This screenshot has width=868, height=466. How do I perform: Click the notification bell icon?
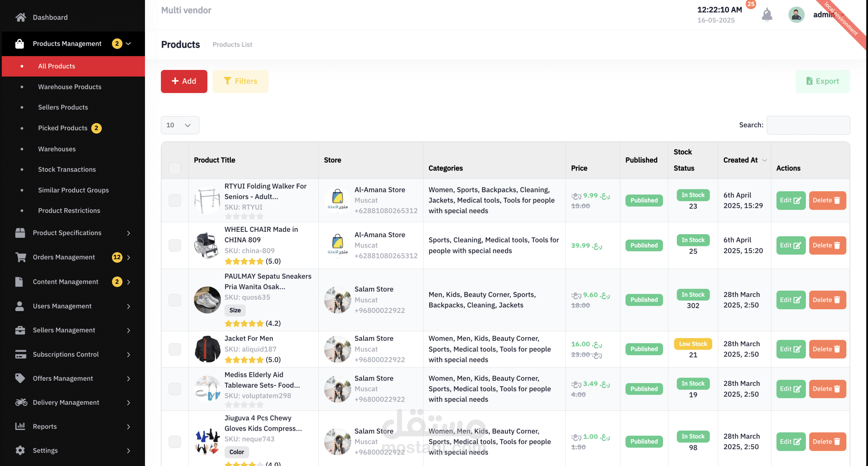click(x=767, y=14)
